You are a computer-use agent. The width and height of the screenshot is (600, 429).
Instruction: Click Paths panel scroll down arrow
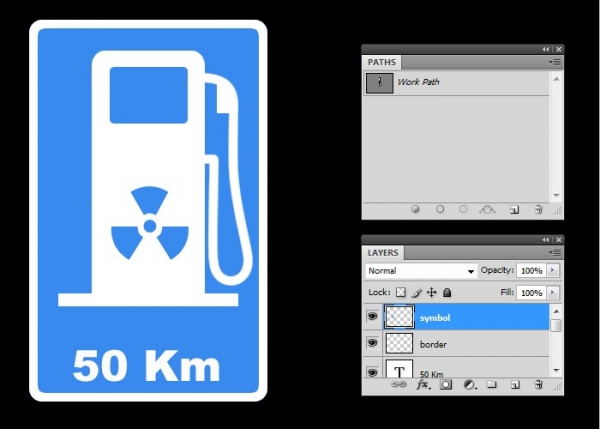click(x=556, y=195)
